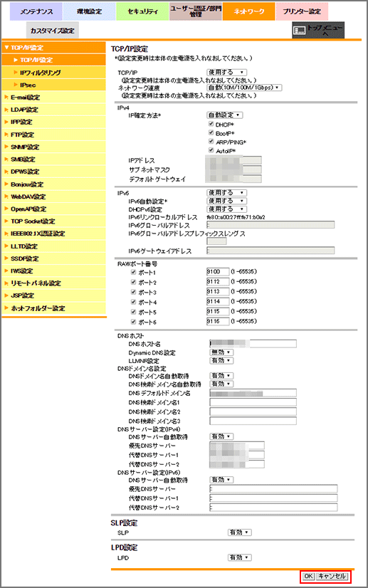Image resolution: width=368 pixels, height=588 pixels.
Task: Open the LLMNR設定 dropdown
Action: click(x=221, y=361)
